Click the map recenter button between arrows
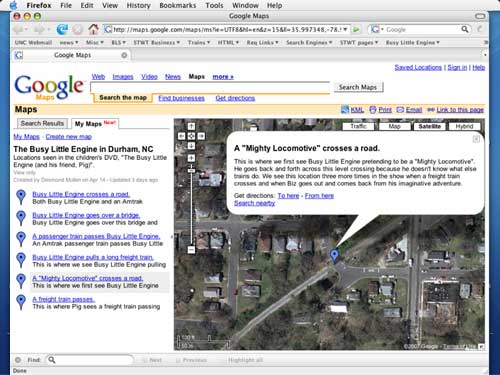500x375 pixels. (191, 136)
